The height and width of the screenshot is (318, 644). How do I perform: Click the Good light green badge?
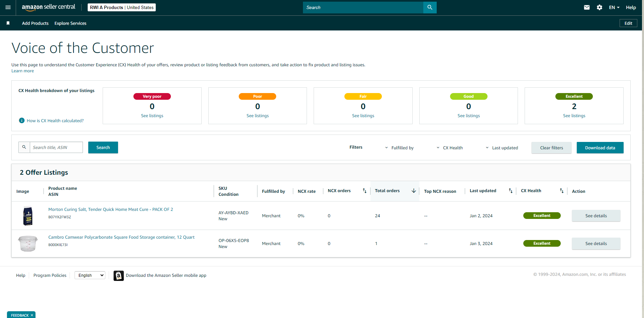tap(468, 96)
